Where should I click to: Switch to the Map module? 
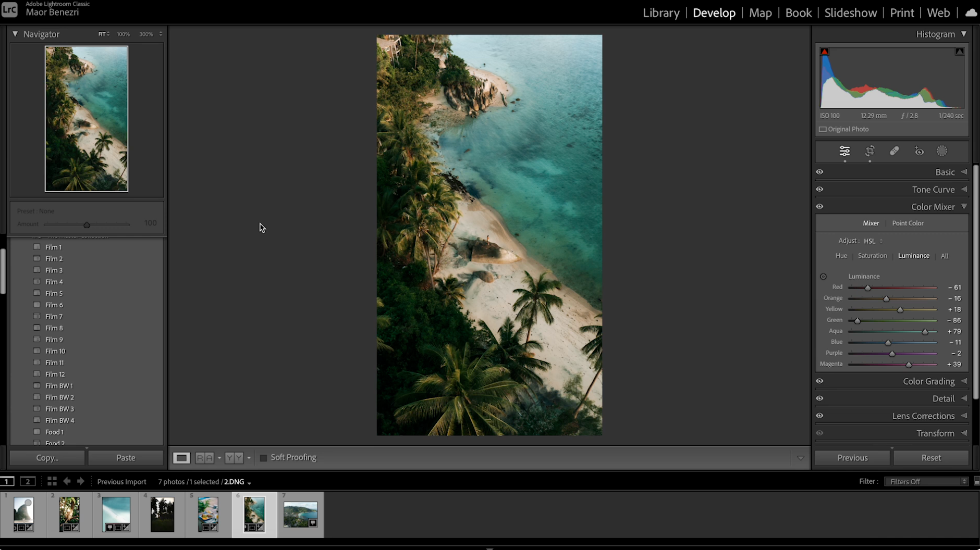click(x=760, y=12)
